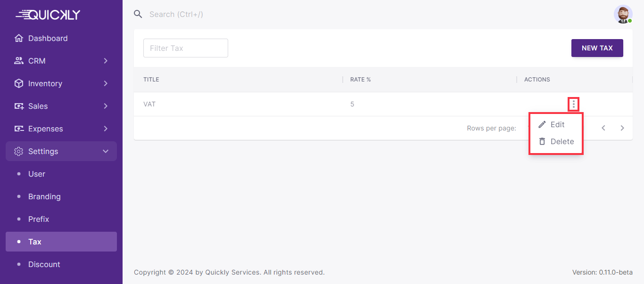Click the Expenses icon in sidebar

pyautogui.click(x=19, y=129)
